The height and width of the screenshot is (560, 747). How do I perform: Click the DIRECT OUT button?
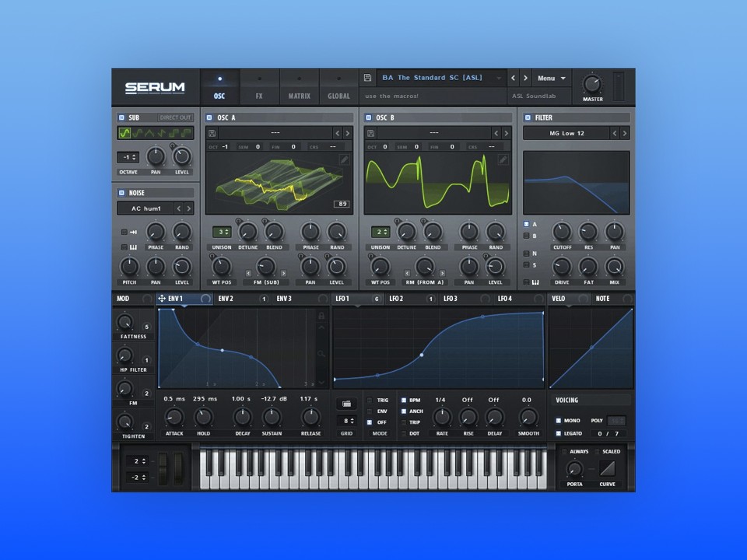(x=175, y=117)
